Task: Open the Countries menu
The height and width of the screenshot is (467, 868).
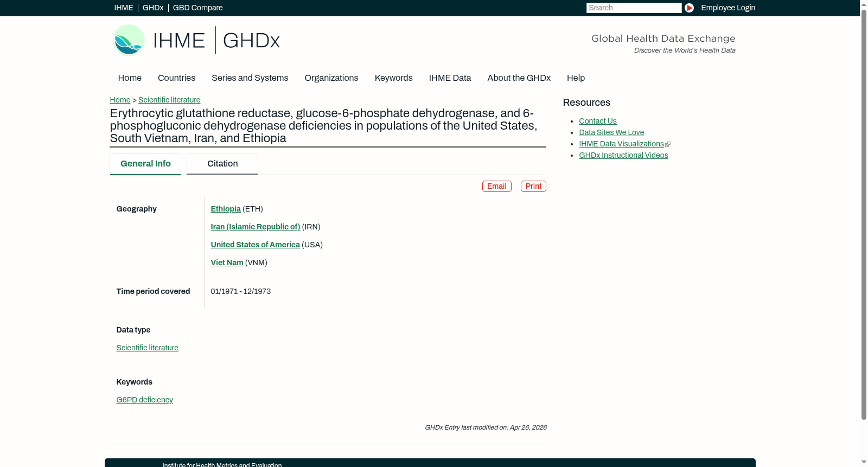Action: pos(176,78)
